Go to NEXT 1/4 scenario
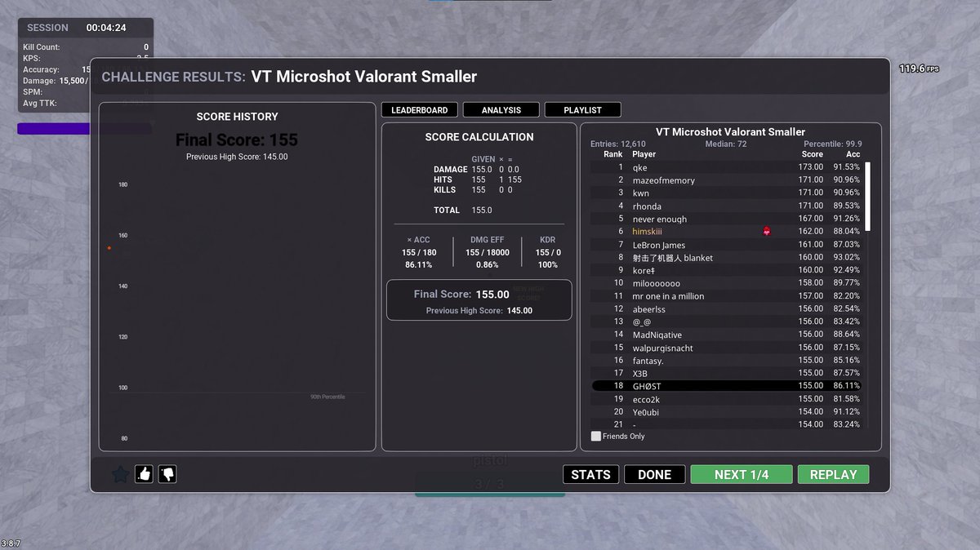980x550 pixels. (x=742, y=474)
